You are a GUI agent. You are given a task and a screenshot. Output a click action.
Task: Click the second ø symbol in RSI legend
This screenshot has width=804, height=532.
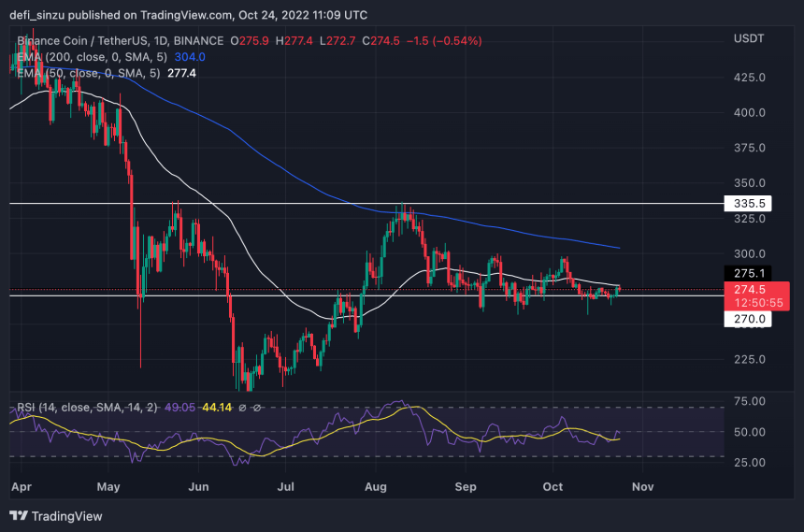point(257,408)
